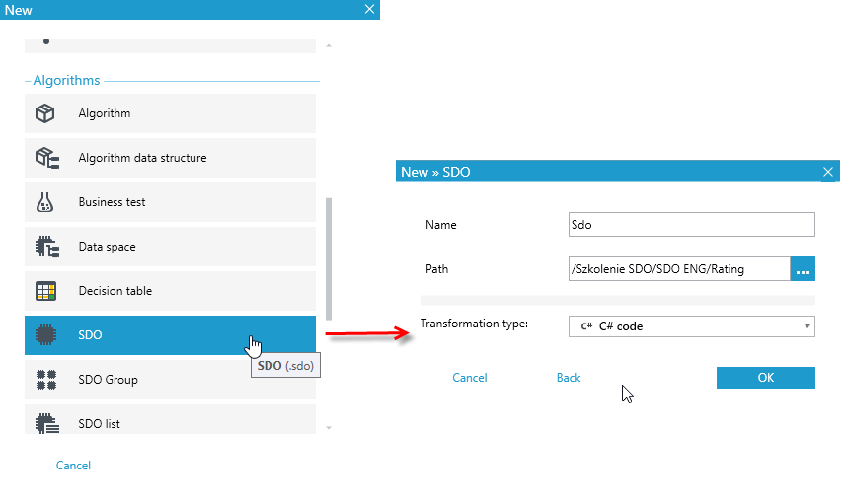This screenshot has height=504, width=844.
Task: Click the Data space chip icon
Action: coord(46,247)
